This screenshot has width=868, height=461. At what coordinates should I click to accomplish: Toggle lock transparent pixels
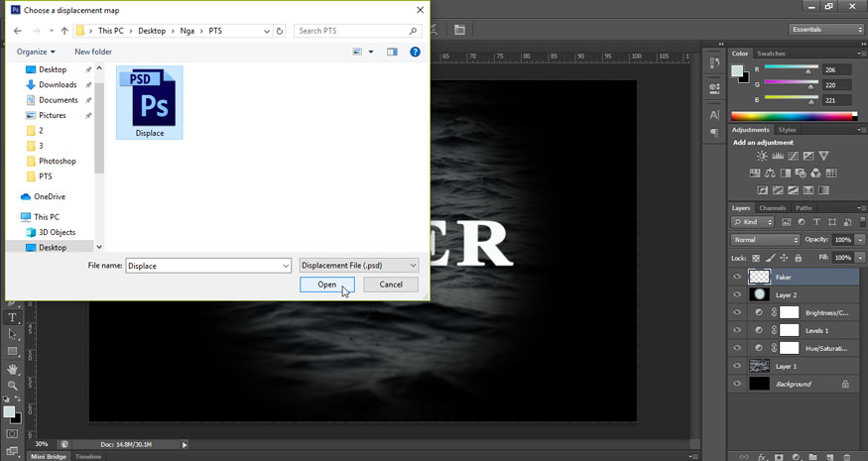[x=756, y=258]
